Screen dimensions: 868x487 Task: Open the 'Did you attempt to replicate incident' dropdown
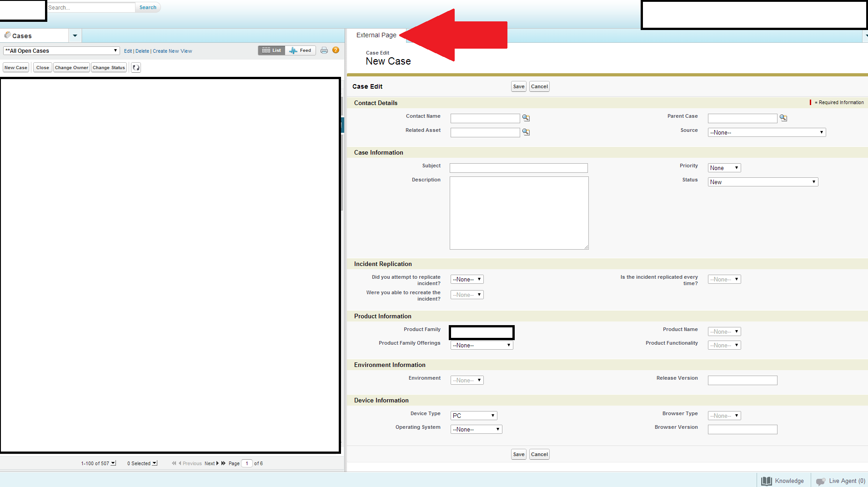467,279
